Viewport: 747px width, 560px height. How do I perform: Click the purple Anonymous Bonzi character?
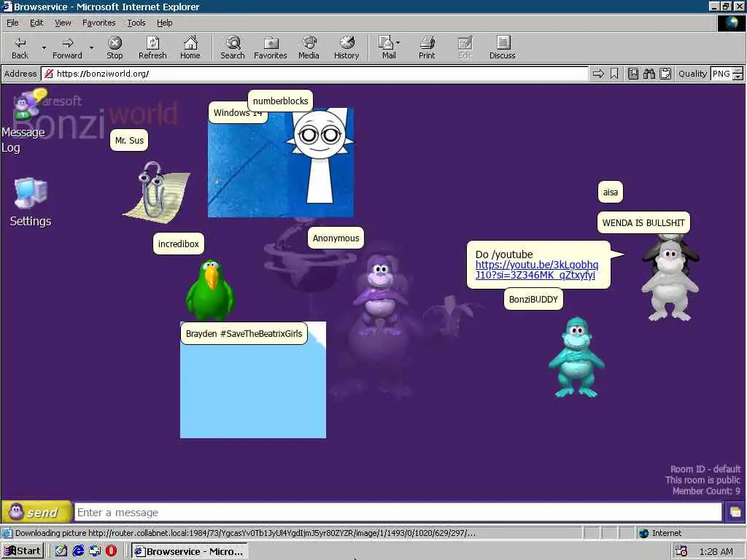[379, 295]
